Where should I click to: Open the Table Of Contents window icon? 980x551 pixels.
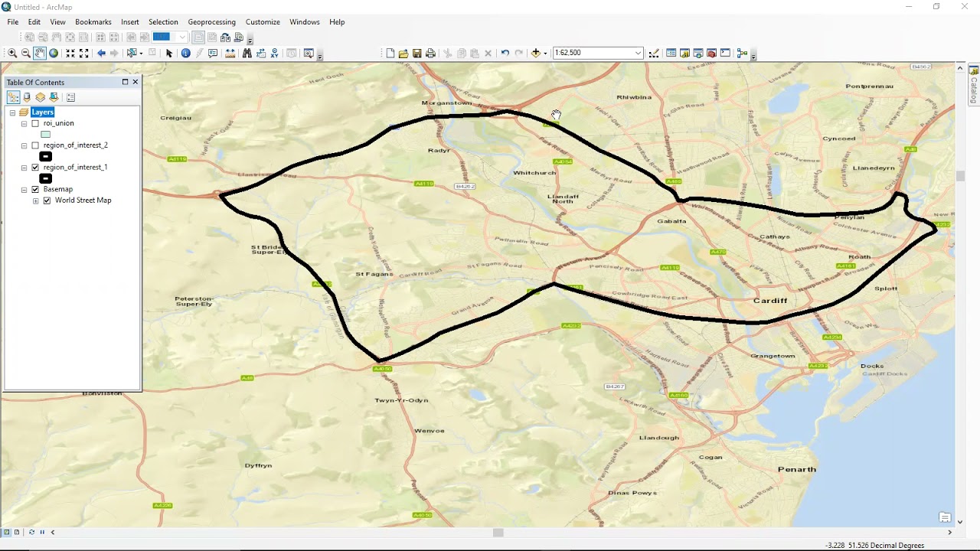tap(671, 53)
